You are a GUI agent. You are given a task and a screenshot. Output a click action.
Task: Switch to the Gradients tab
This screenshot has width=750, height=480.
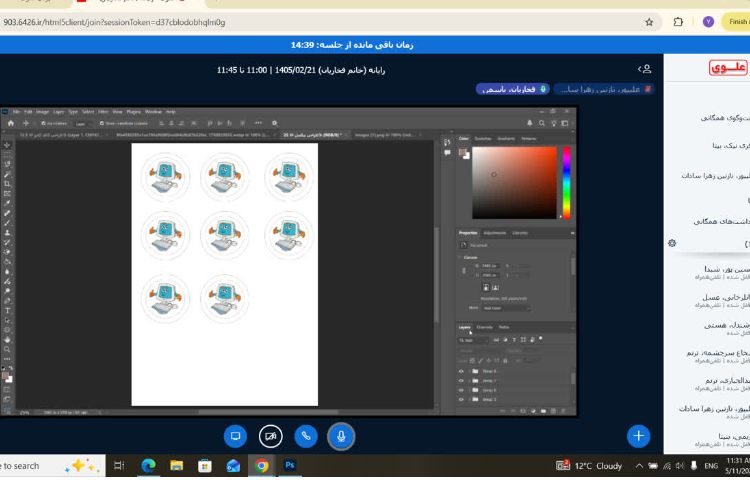point(506,139)
